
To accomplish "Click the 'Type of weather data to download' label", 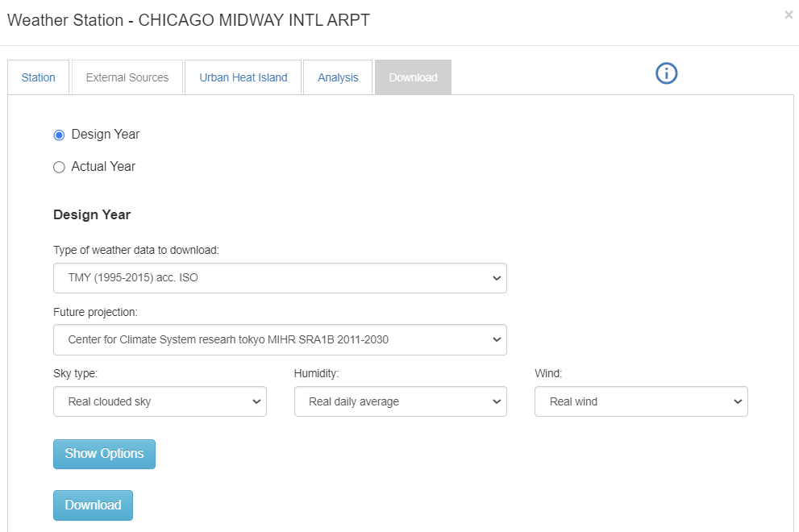I will coord(136,250).
